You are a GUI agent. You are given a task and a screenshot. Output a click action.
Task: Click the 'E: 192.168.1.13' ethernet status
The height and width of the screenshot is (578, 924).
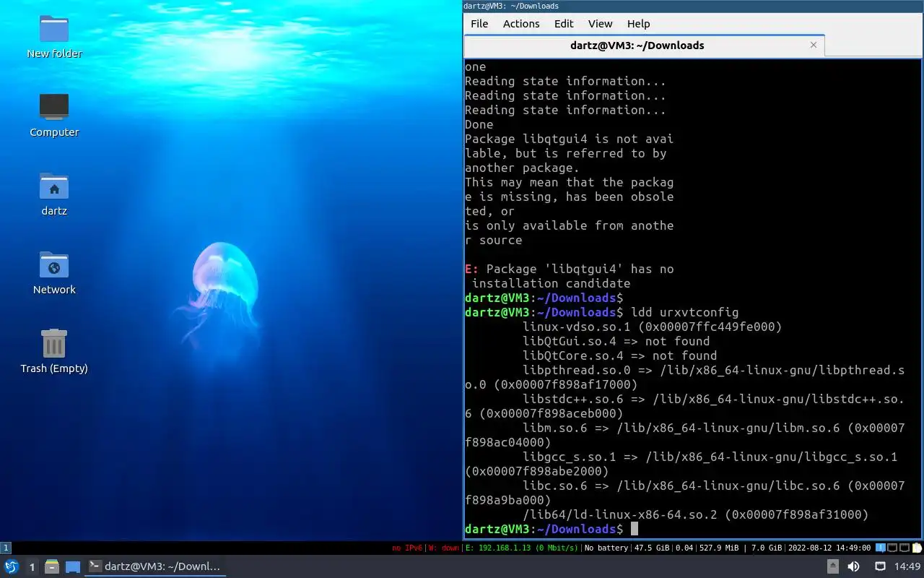click(521, 548)
